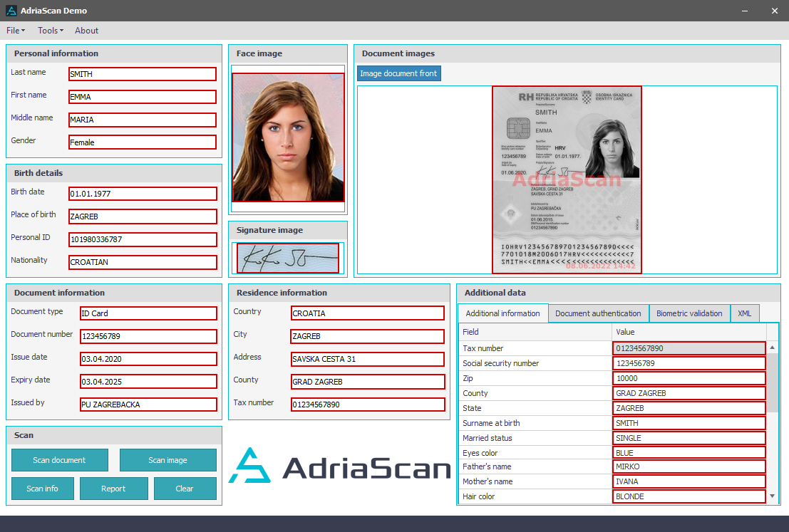Click the Country field showing CROATIA
789x532 pixels.
(x=367, y=313)
